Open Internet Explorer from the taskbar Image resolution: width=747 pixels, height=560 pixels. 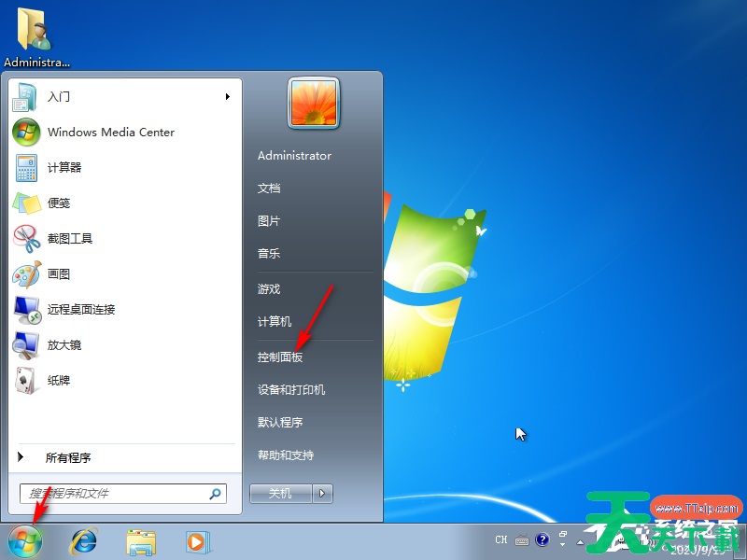click(x=84, y=542)
